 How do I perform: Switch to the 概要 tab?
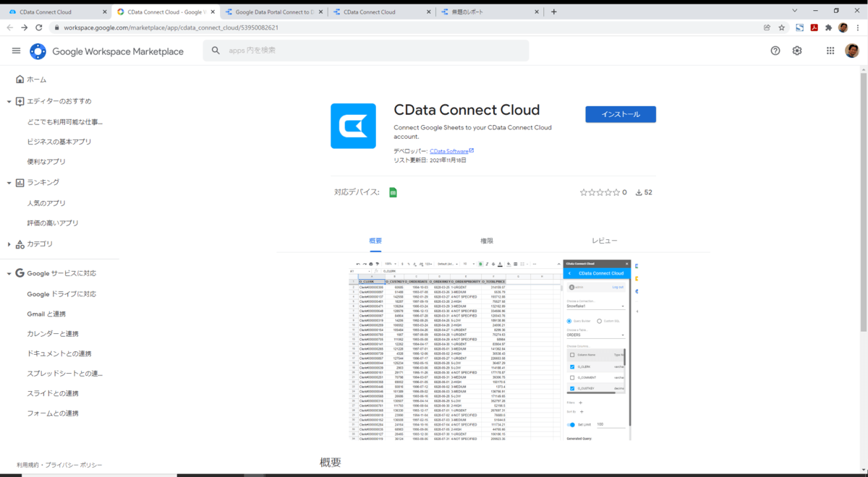click(x=375, y=241)
